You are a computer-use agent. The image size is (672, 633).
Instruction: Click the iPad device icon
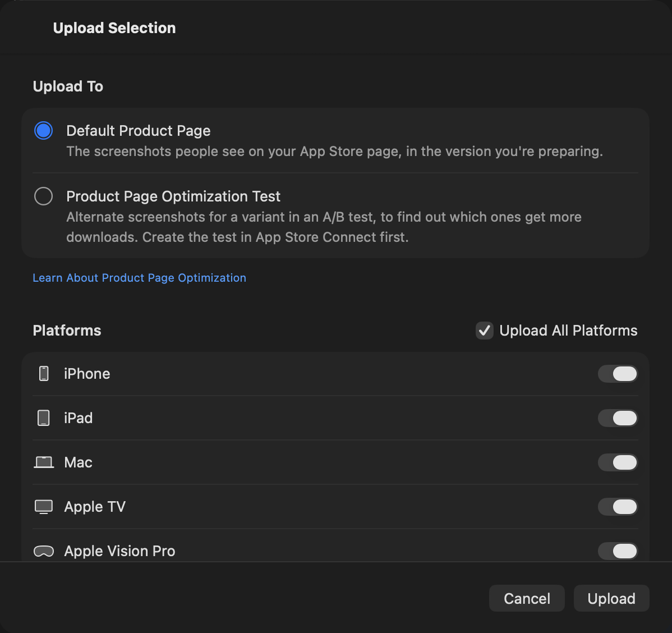[x=44, y=418]
